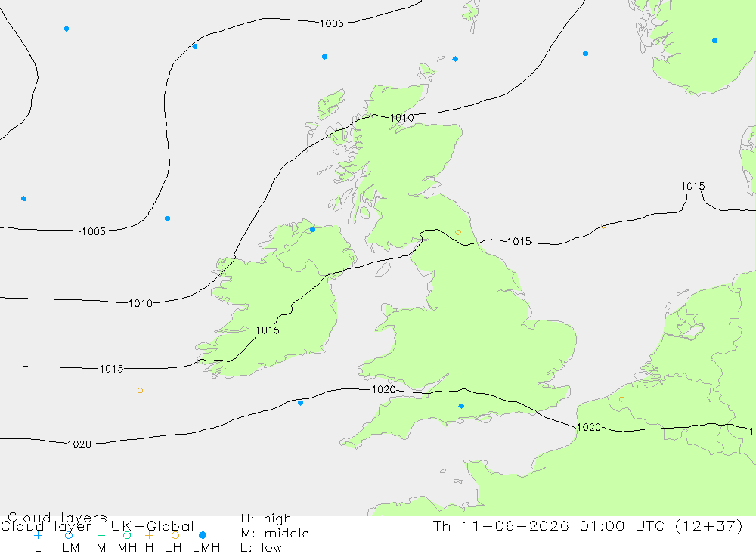Click the 1020 label in the southwest Atlantic
The height and width of the screenshot is (554, 756).
click(79, 444)
